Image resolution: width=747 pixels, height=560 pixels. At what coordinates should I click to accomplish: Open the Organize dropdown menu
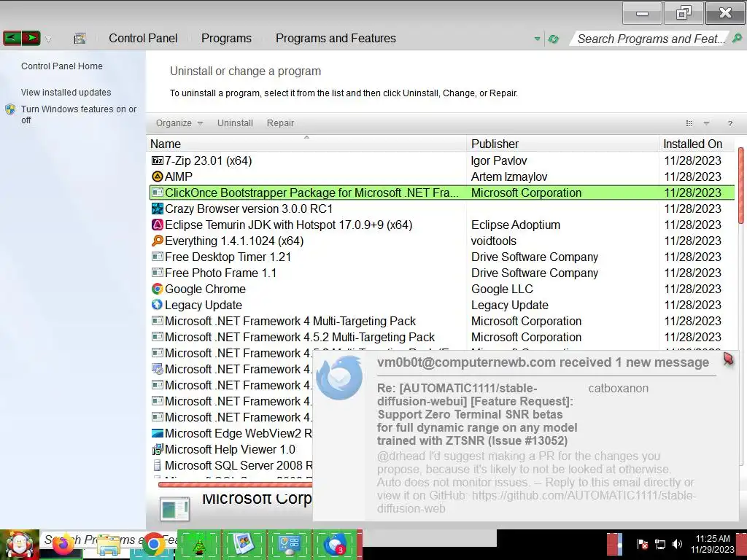[179, 123]
